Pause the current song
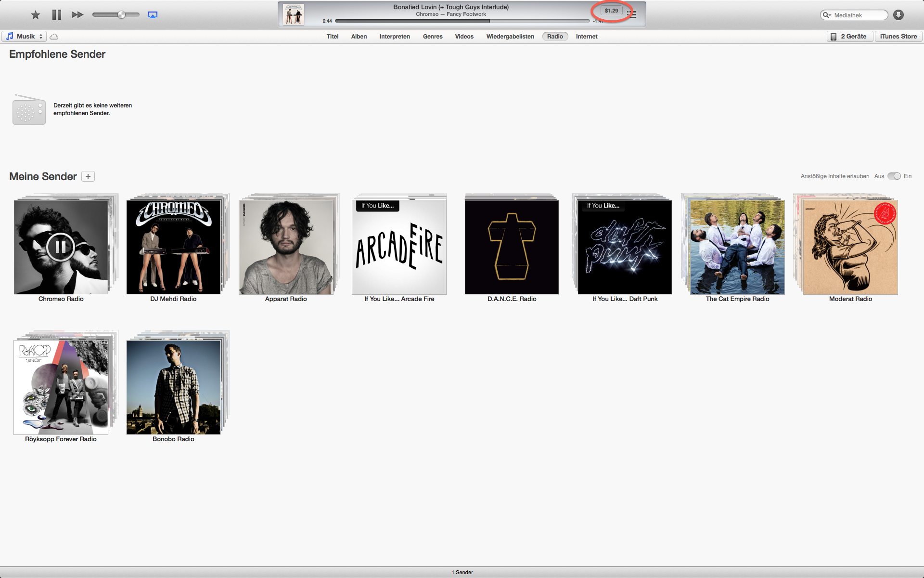 [57, 15]
